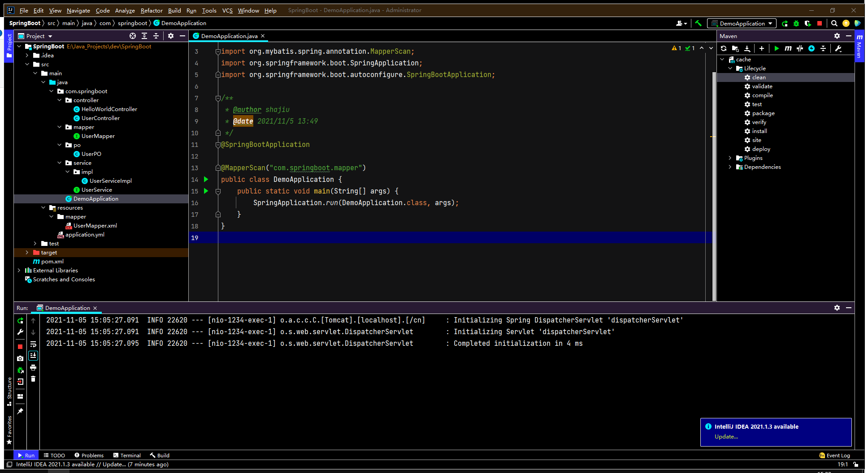Image resolution: width=868 pixels, height=473 pixels.
Task: Switch to the Terminal tab
Action: 127,455
